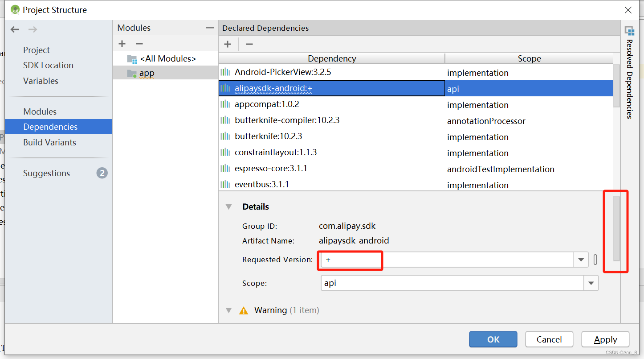
Task: Select butterknife-compiler:10.2.3 dependency row
Action: (x=416, y=120)
